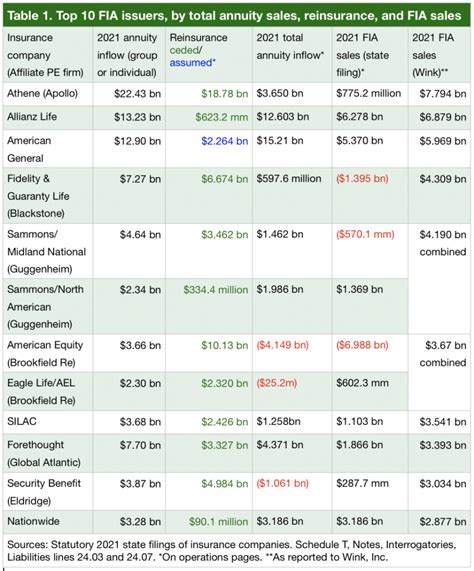Select Nationwide's $90.1 million reinsurance value

point(218,522)
